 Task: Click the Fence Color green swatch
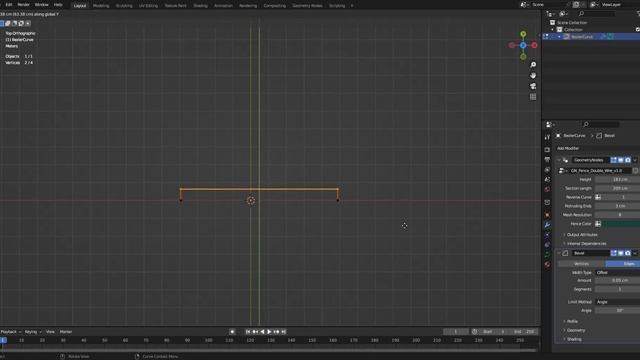click(621, 224)
